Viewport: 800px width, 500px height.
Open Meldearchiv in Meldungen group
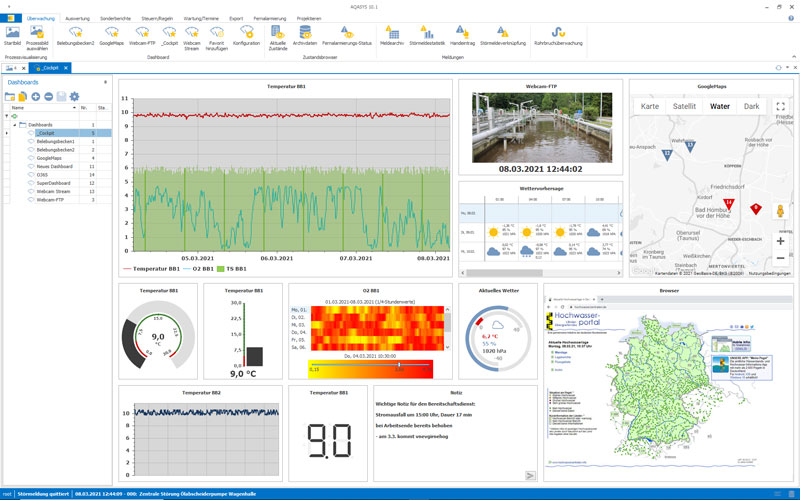[x=392, y=37]
